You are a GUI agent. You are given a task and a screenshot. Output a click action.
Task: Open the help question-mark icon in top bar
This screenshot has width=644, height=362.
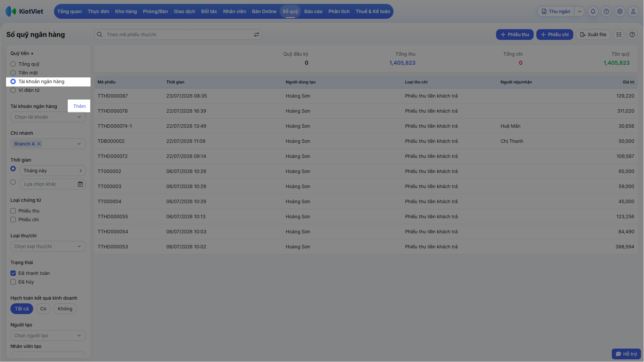pyautogui.click(x=606, y=11)
